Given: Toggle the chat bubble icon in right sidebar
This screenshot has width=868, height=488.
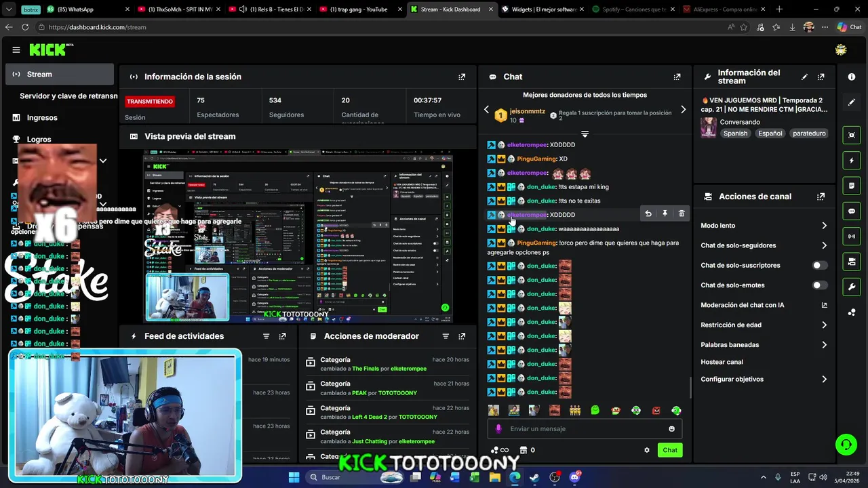Looking at the screenshot, I should [x=852, y=211].
